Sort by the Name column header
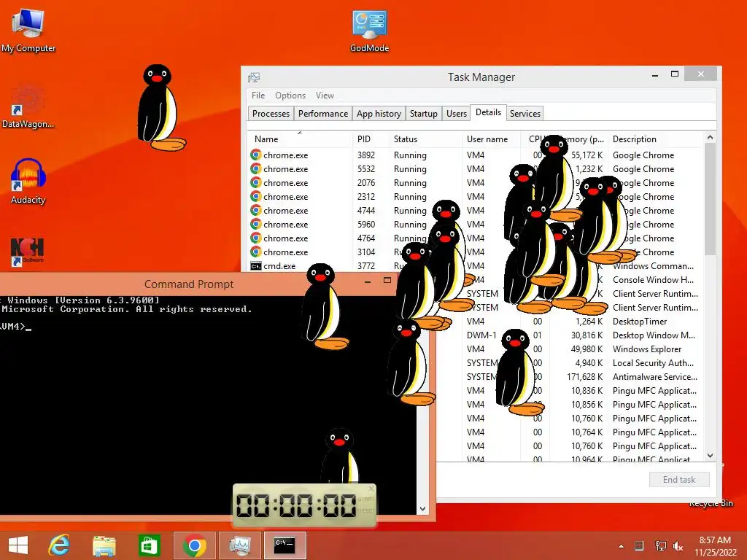Screen dimensions: 747x560 pyautogui.click(x=299, y=139)
